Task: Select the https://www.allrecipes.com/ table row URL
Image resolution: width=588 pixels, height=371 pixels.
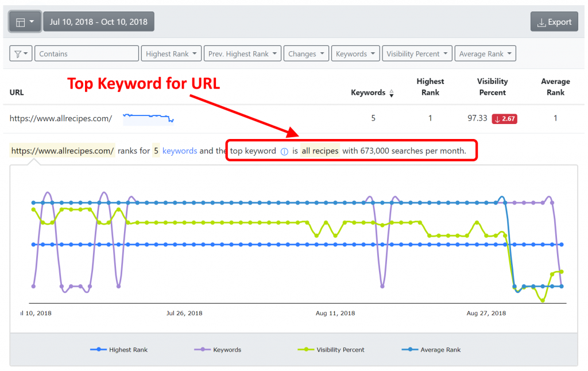Action: click(x=61, y=118)
